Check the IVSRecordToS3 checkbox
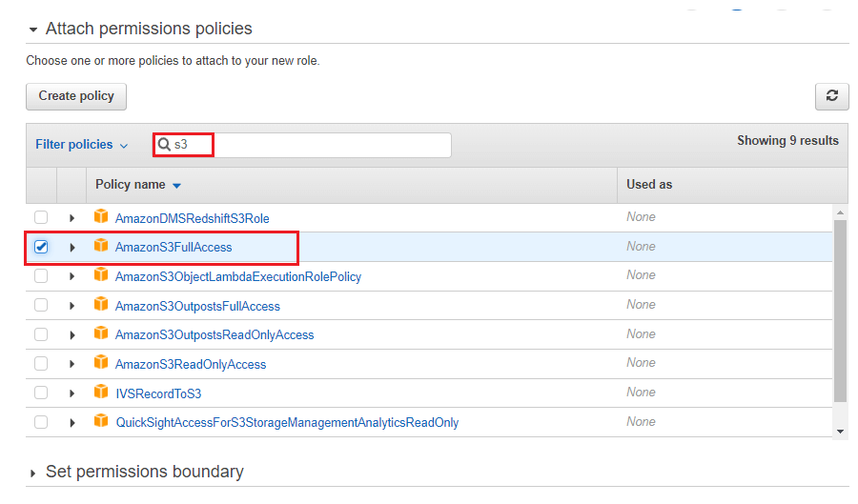 coord(41,393)
